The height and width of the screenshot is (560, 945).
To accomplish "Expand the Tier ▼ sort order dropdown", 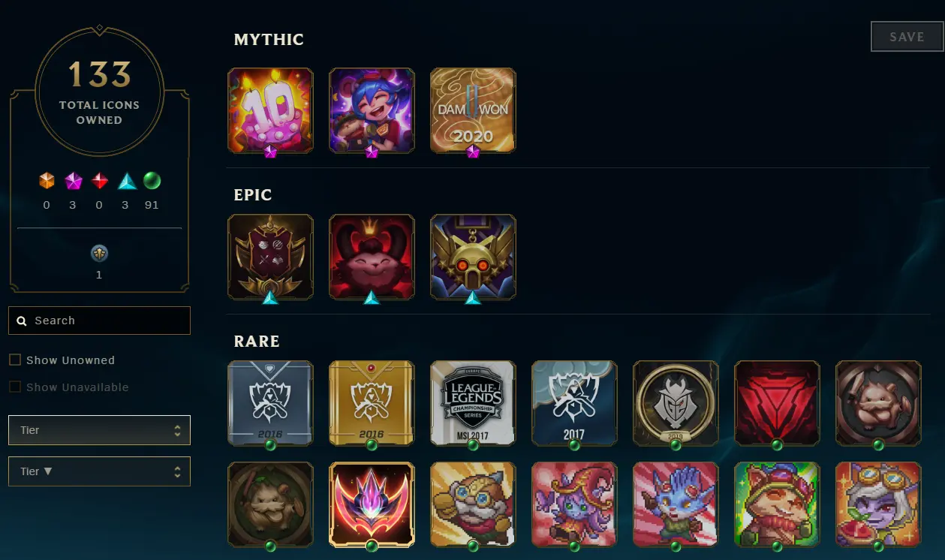I will point(99,471).
